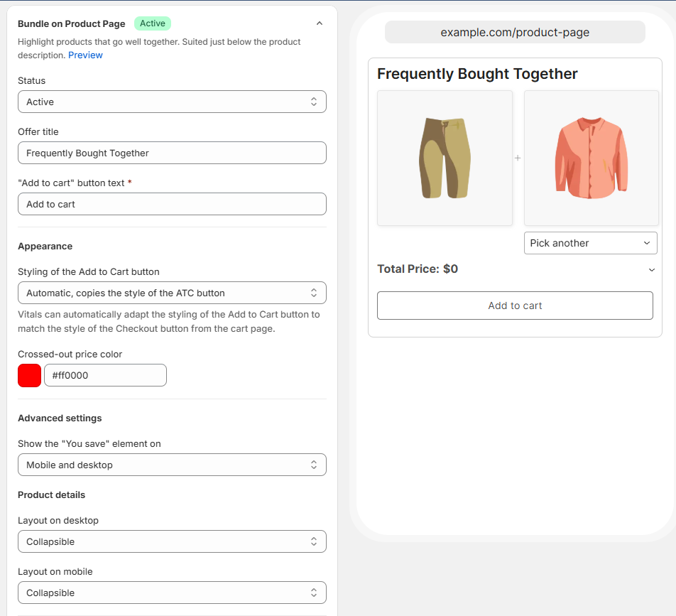Click the example.com/product-page address bar
Image resolution: width=676 pixels, height=616 pixels.
click(515, 33)
